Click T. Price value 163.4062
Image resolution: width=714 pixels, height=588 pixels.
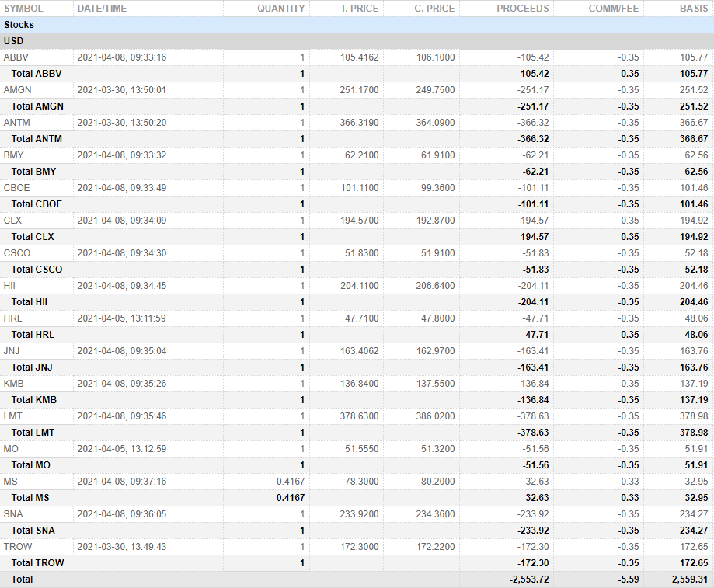[359, 351]
